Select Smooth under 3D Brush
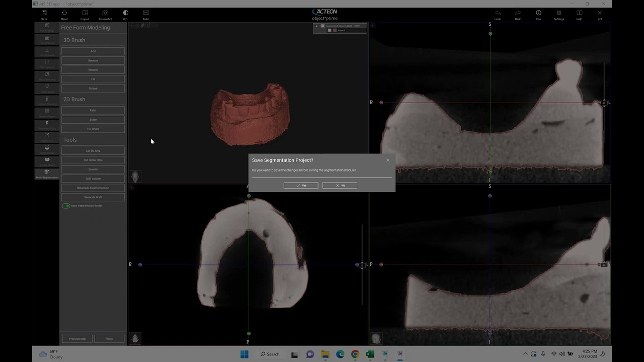 [x=93, y=70]
